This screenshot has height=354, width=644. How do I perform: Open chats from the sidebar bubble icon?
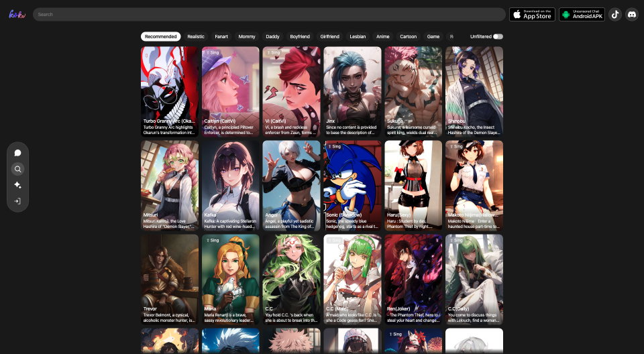coord(17,153)
